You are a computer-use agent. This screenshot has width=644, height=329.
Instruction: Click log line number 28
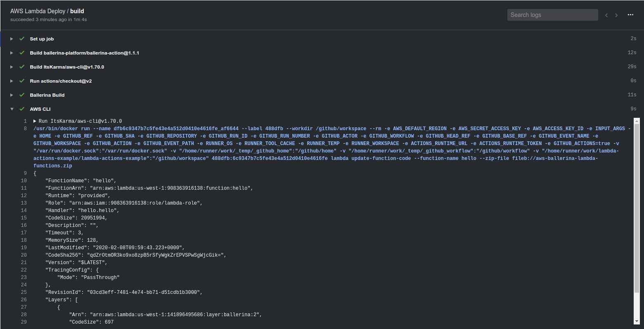[x=24, y=315]
